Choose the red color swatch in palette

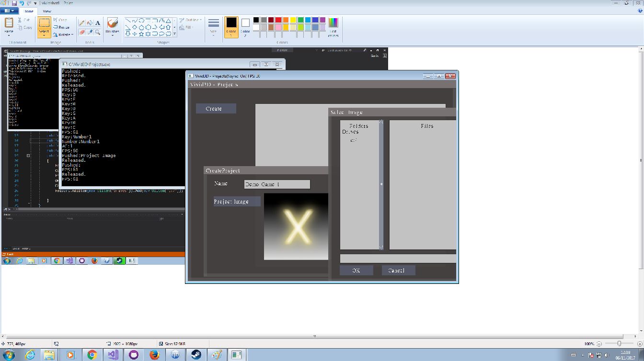279,20
